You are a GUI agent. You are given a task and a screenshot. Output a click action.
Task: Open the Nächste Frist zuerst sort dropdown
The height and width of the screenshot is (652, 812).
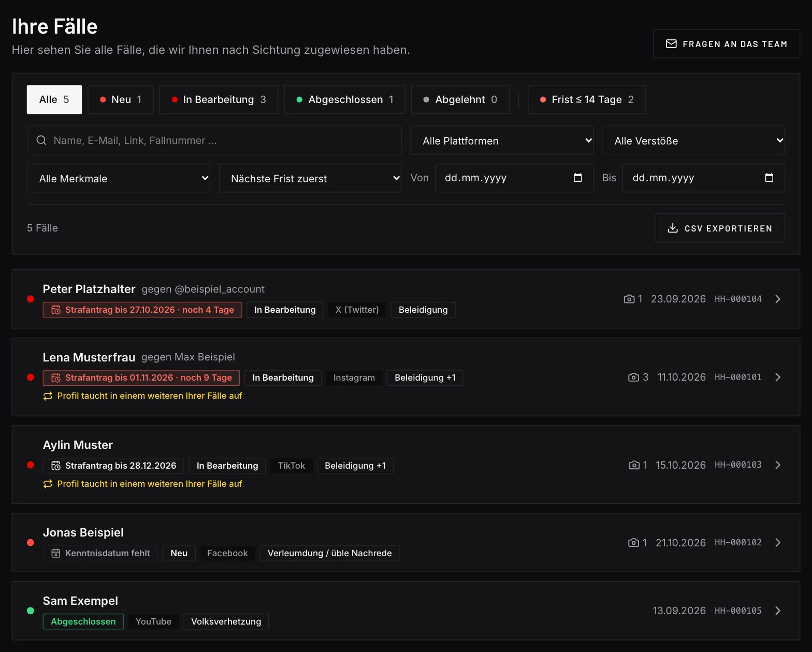click(310, 178)
